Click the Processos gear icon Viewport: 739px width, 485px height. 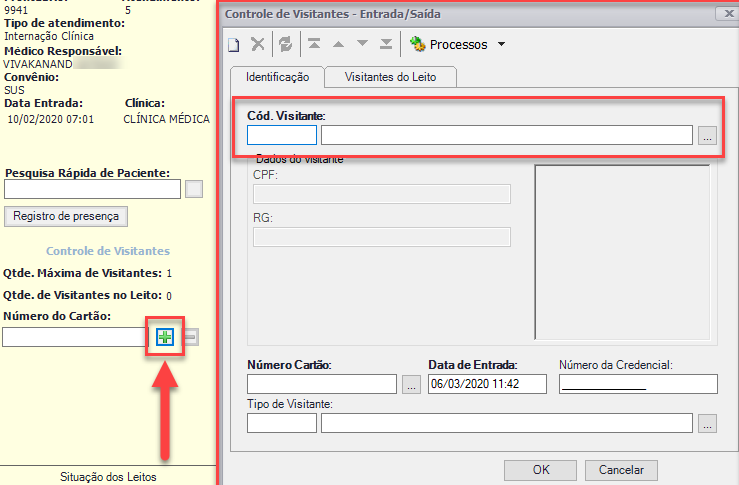(x=417, y=44)
